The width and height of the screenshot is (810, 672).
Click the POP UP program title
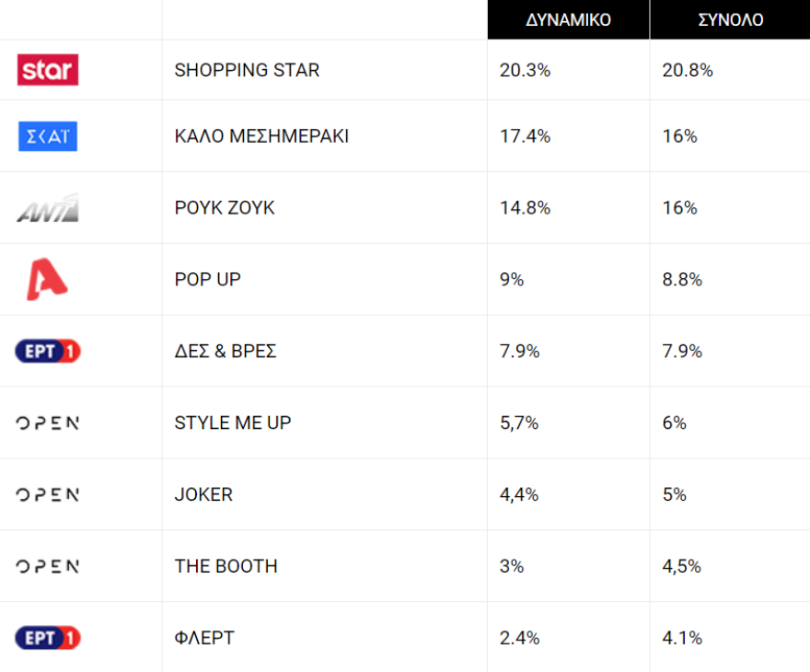[207, 280]
